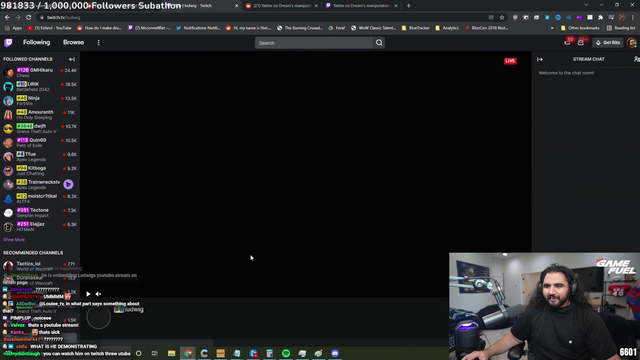Click the Chrome icon in the taskbar

(x=188, y=353)
